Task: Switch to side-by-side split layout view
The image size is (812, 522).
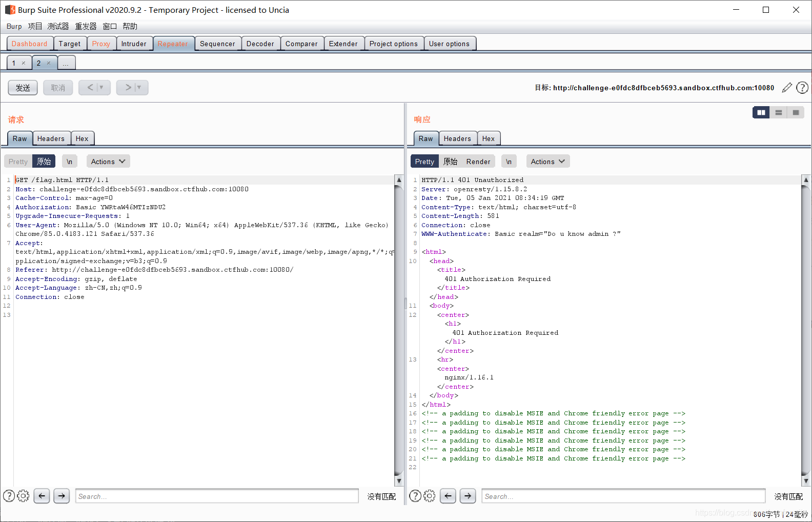Action: (x=761, y=112)
